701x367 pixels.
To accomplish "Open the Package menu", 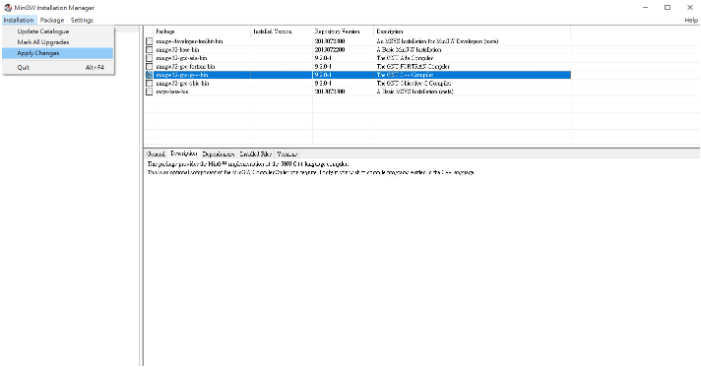I will [52, 20].
